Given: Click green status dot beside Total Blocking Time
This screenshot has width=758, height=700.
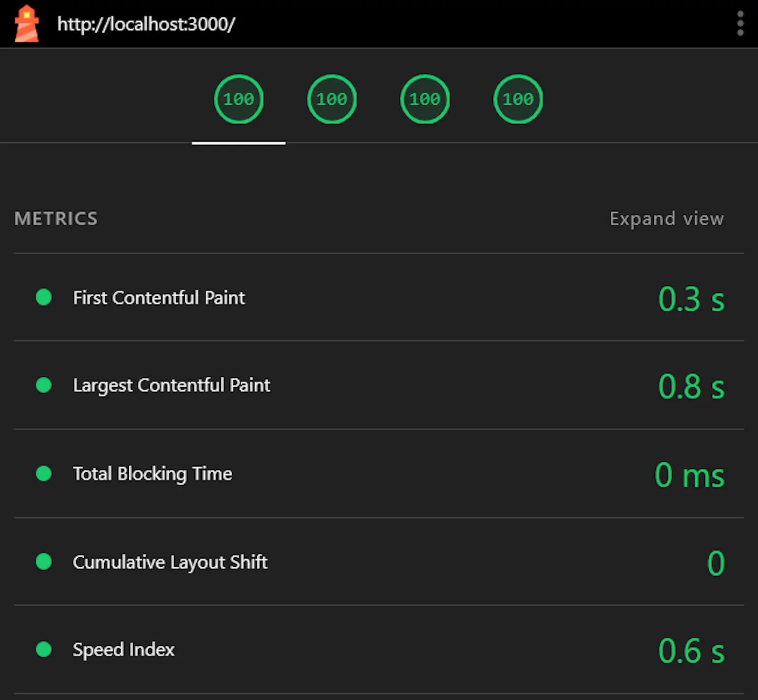Looking at the screenshot, I should [44, 473].
